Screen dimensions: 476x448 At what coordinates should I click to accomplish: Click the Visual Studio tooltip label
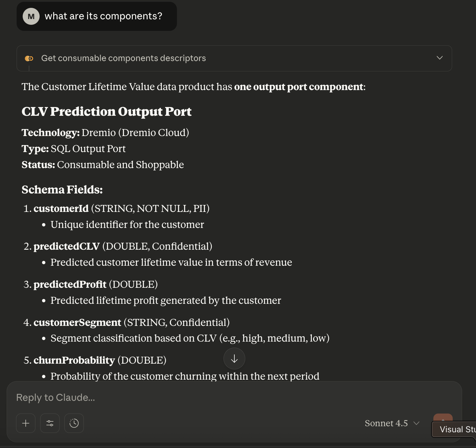tap(457, 430)
